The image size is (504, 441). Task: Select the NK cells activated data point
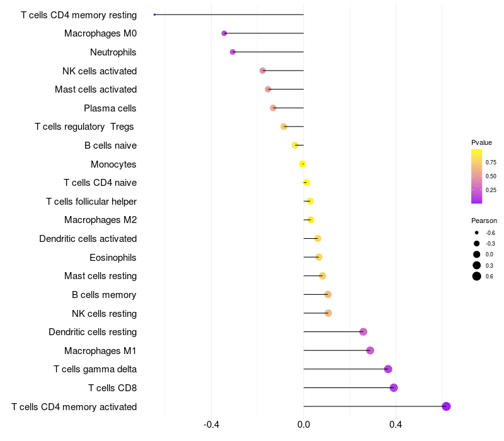[263, 71]
